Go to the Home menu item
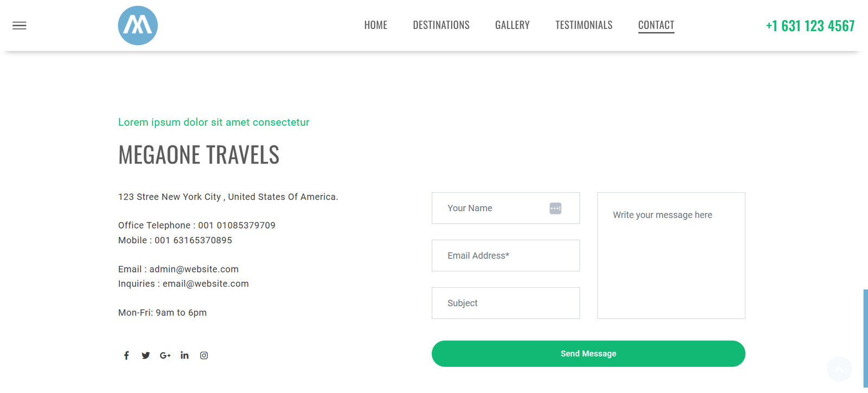The width and height of the screenshot is (868, 393). coord(375,25)
